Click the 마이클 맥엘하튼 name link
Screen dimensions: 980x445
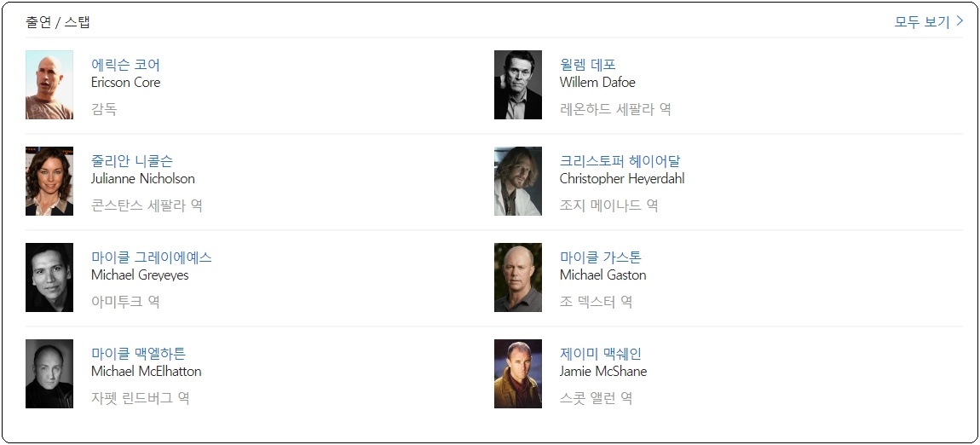coord(138,354)
